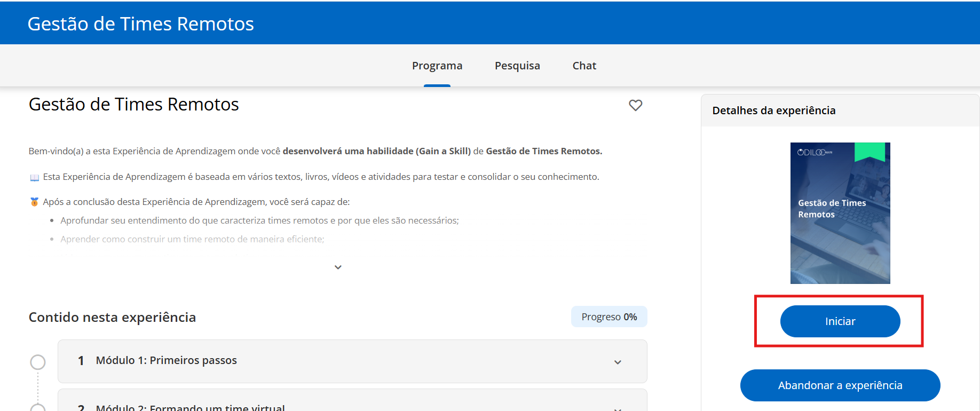The height and width of the screenshot is (411, 980).
Task: Switch to the Programa tab
Action: point(437,66)
